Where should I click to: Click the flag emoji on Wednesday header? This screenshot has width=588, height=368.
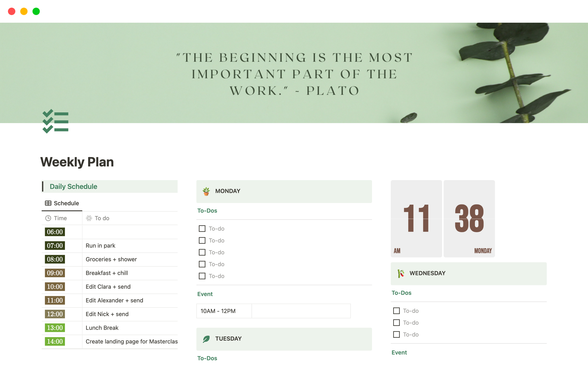[x=401, y=273]
